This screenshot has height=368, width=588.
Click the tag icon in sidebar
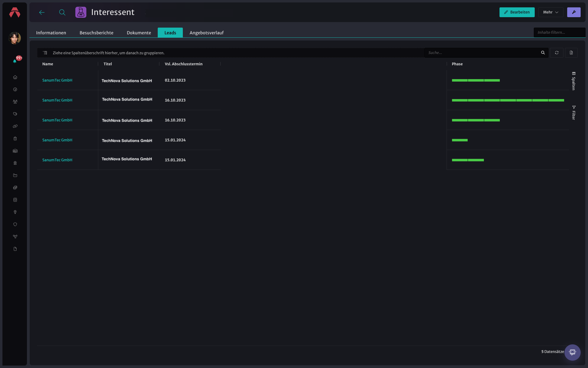pyautogui.click(x=15, y=114)
